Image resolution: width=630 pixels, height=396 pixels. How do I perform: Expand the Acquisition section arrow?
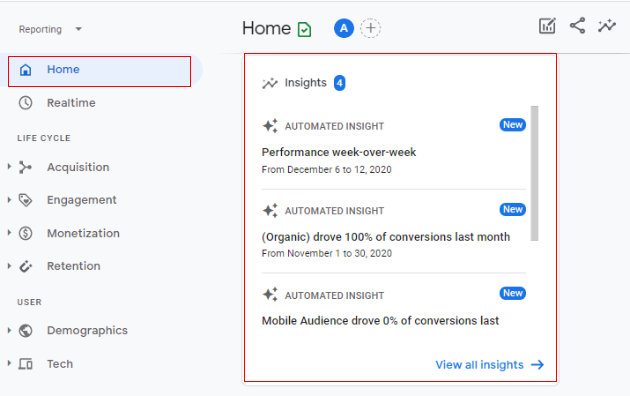pos(9,167)
